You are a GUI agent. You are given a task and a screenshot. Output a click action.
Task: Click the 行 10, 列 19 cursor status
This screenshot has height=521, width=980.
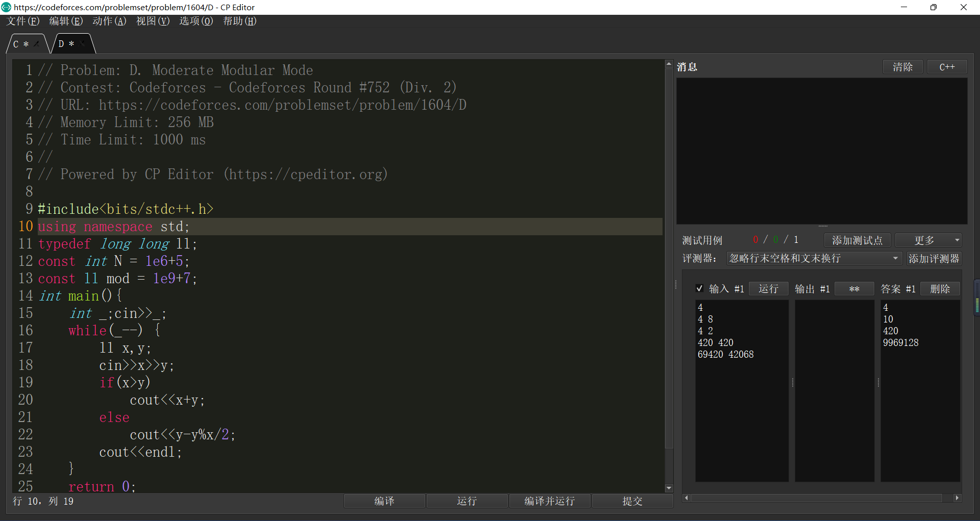point(43,501)
